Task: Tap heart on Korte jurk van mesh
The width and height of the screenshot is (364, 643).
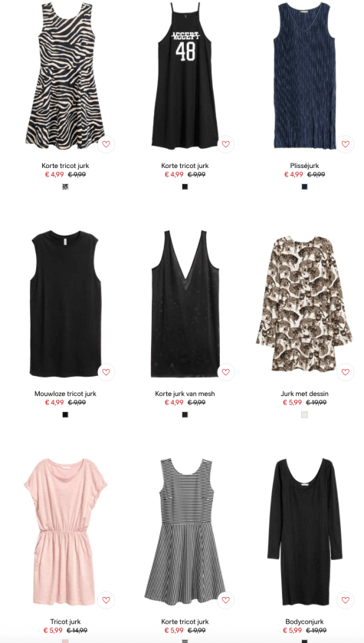Action: (225, 372)
